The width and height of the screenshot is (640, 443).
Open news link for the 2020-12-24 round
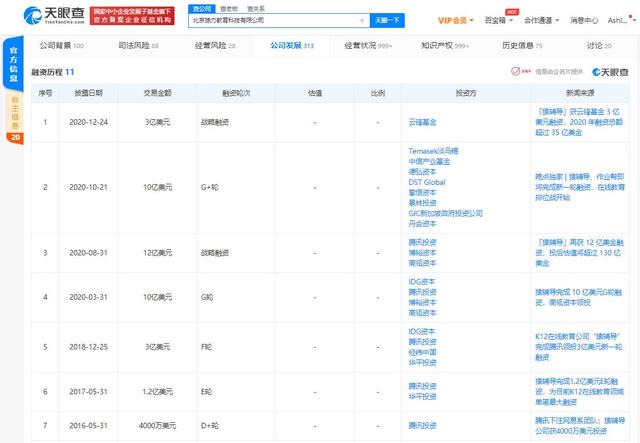coord(579,122)
